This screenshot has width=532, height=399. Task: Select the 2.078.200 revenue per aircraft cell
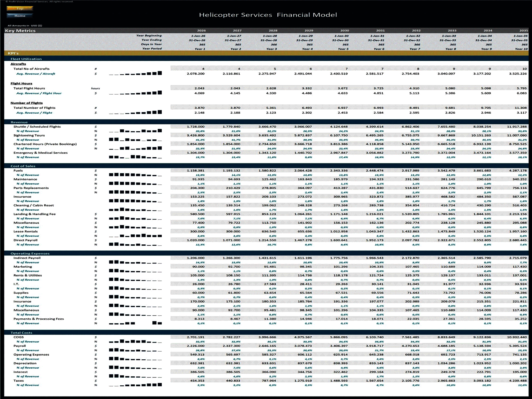196,74
